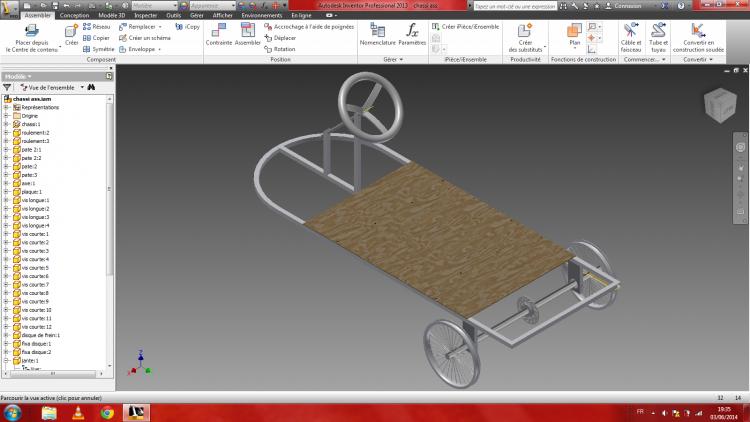Expand the Origine folder node
Viewport: 750px width, 422px height.
tap(6, 116)
